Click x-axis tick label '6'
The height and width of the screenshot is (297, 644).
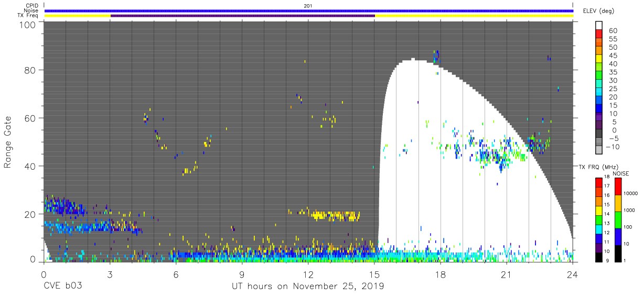176,276
